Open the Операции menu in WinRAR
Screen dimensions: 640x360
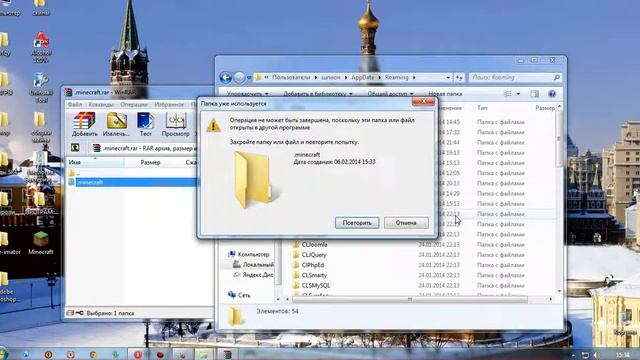pyautogui.click(x=134, y=104)
